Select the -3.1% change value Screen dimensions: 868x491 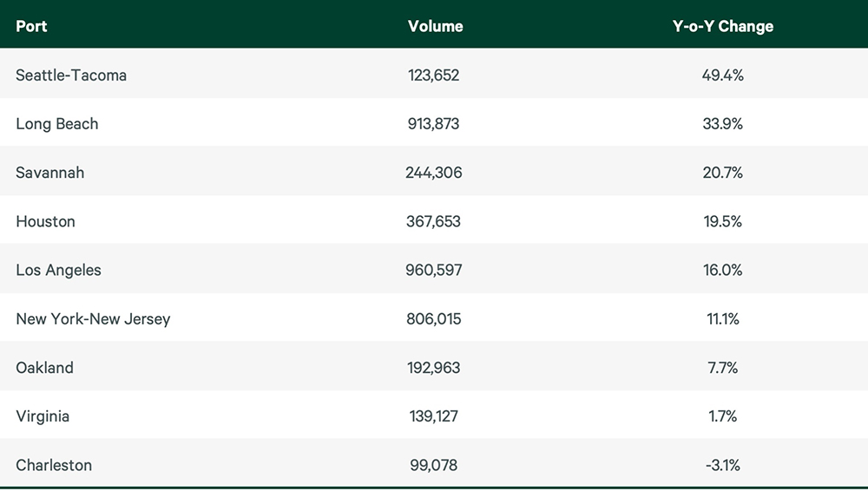(722, 465)
